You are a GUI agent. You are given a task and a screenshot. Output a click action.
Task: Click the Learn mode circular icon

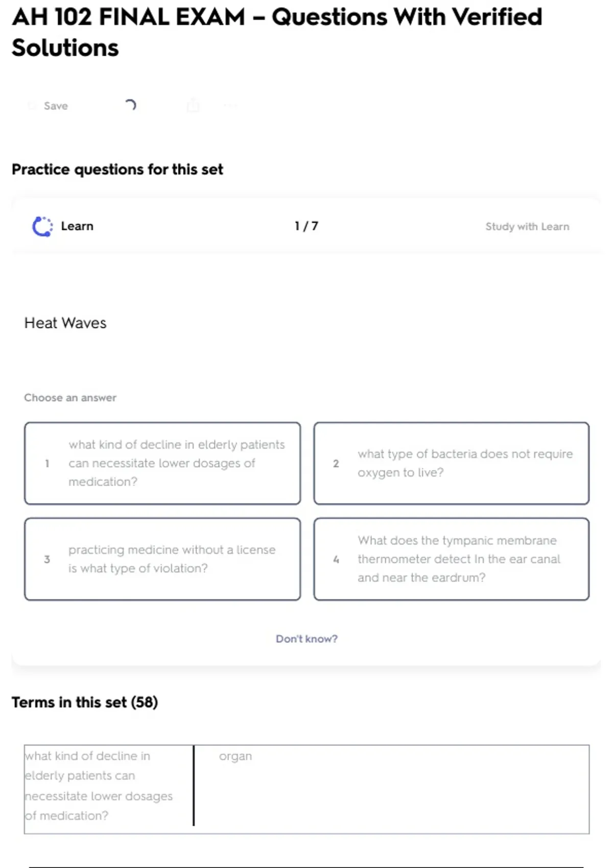42,226
